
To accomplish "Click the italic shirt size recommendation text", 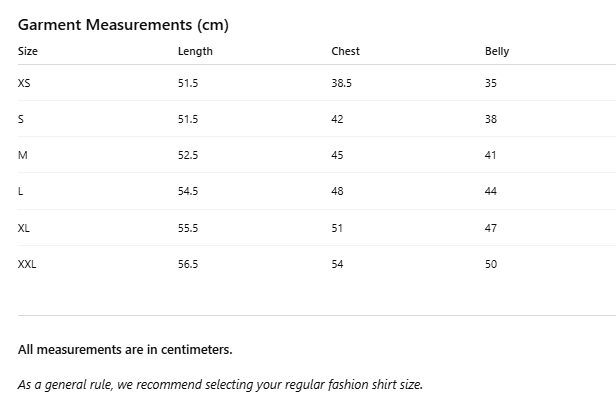I will click(220, 384).
